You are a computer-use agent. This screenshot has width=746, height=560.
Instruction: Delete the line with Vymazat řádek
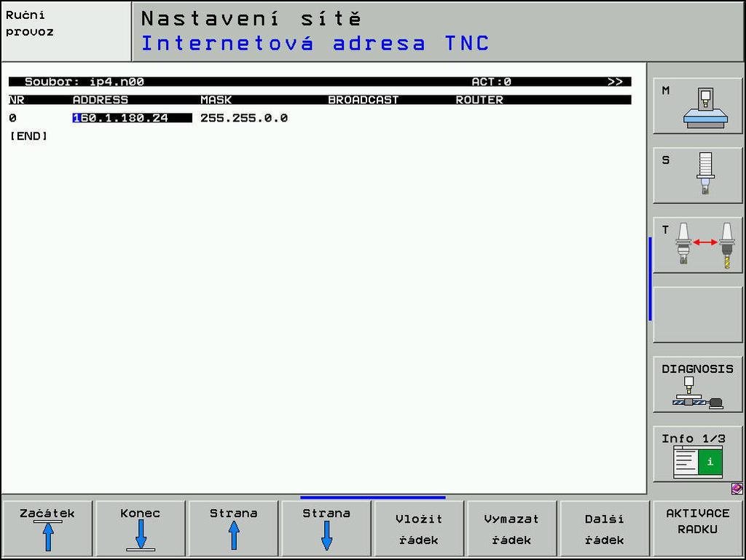click(x=512, y=528)
